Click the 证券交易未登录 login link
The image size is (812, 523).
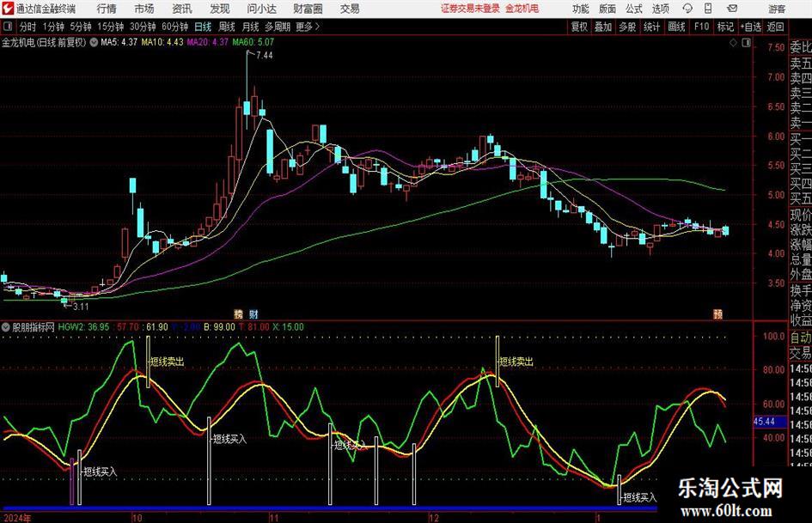[x=470, y=9]
